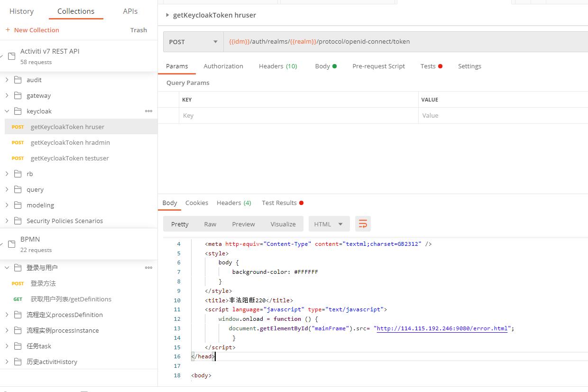Screen dimensions: 588x392
Task: Open the keycloak folder's options menu
Action: click(148, 111)
